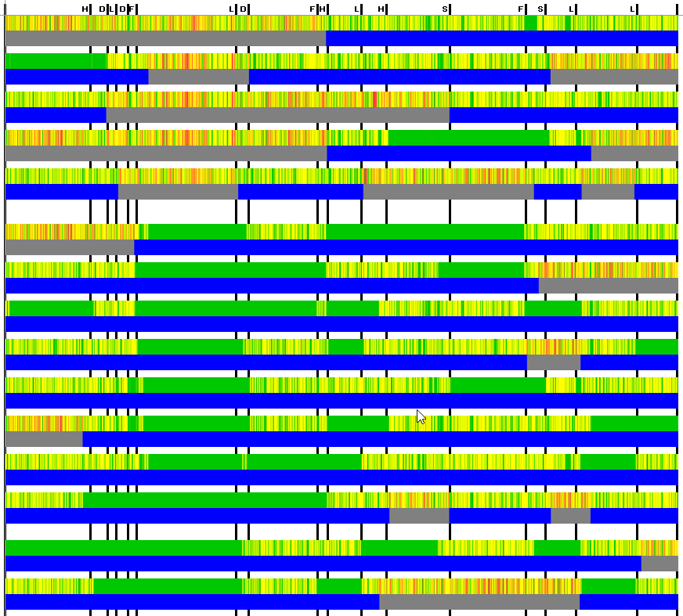This screenshot has height=616, width=683.
Task: Select the rightmost H marker label
Action: tap(381, 9)
